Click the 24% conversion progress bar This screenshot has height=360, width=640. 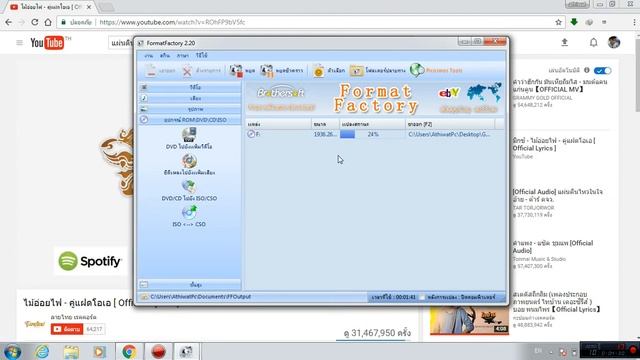pyautogui.click(x=372, y=134)
